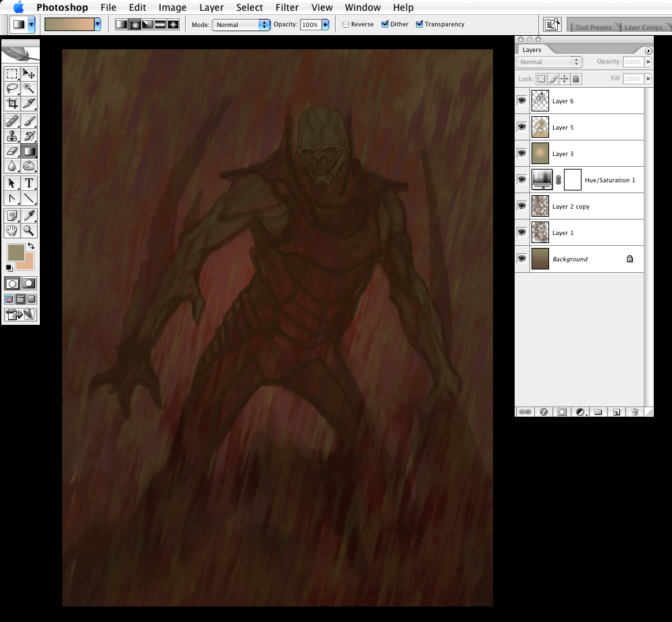Hide Layer 5 visibility eye
This screenshot has height=622, width=672.
[x=521, y=127]
